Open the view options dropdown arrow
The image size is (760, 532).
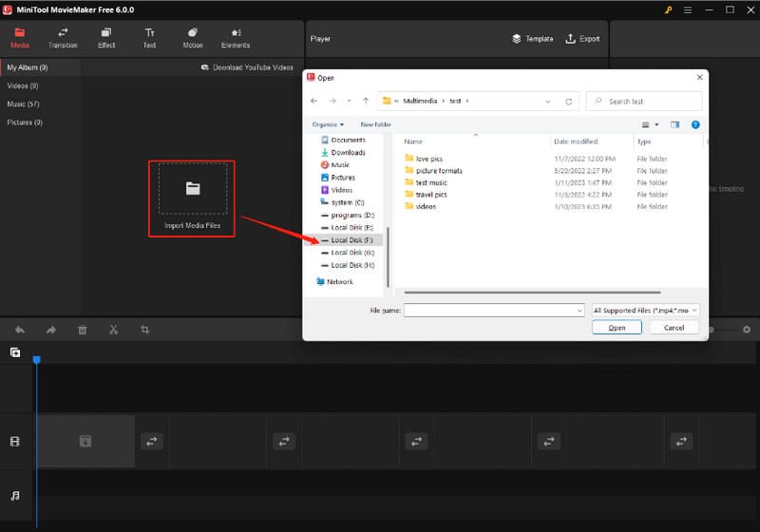[656, 124]
